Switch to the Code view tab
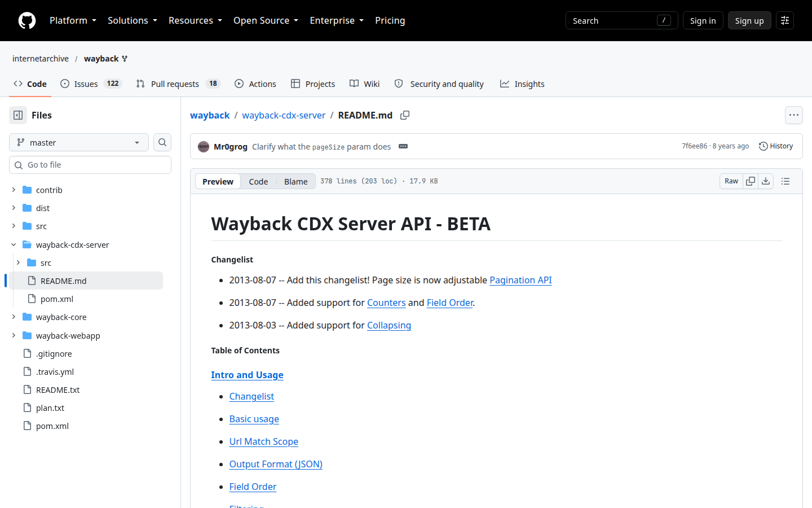This screenshot has height=508, width=812. coord(258,181)
